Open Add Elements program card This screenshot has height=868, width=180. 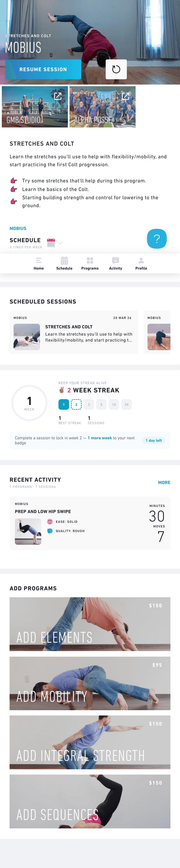pyautogui.click(x=90, y=624)
